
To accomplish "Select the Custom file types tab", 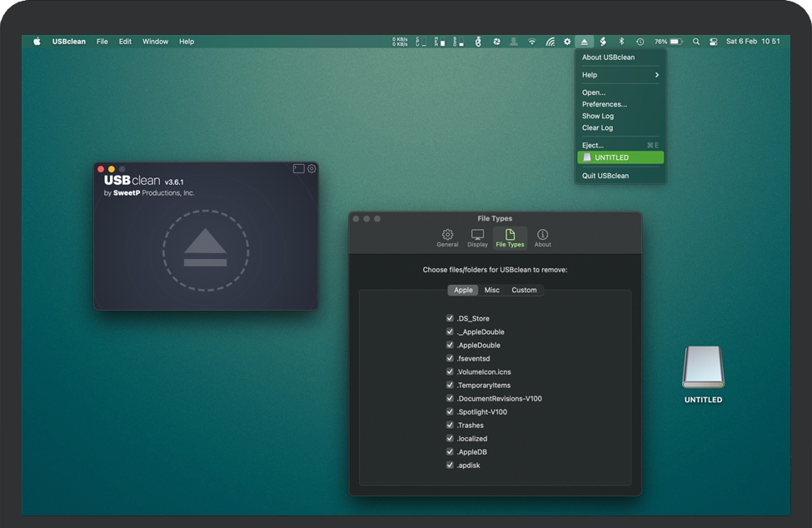I will tap(524, 291).
